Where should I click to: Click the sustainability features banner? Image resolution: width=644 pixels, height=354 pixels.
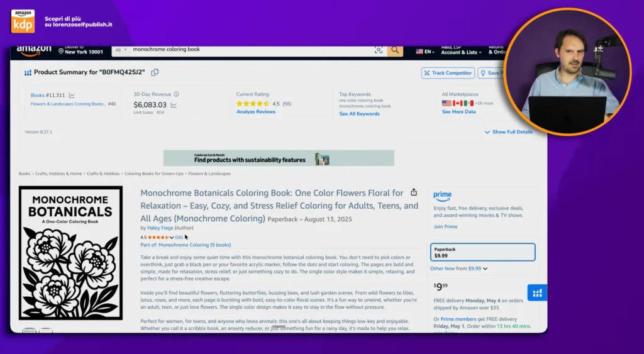coord(279,158)
